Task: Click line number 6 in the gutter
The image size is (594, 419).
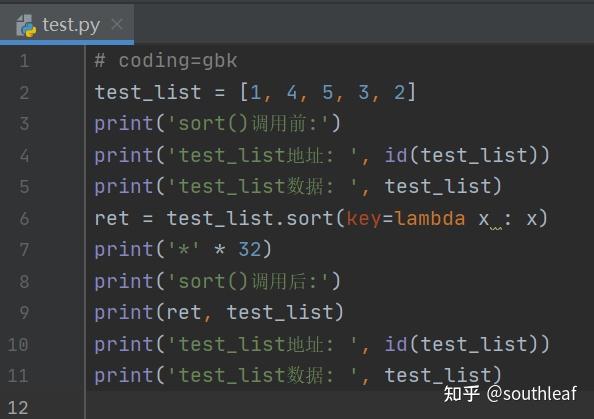Action: pyautogui.click(x=24, y=219)
